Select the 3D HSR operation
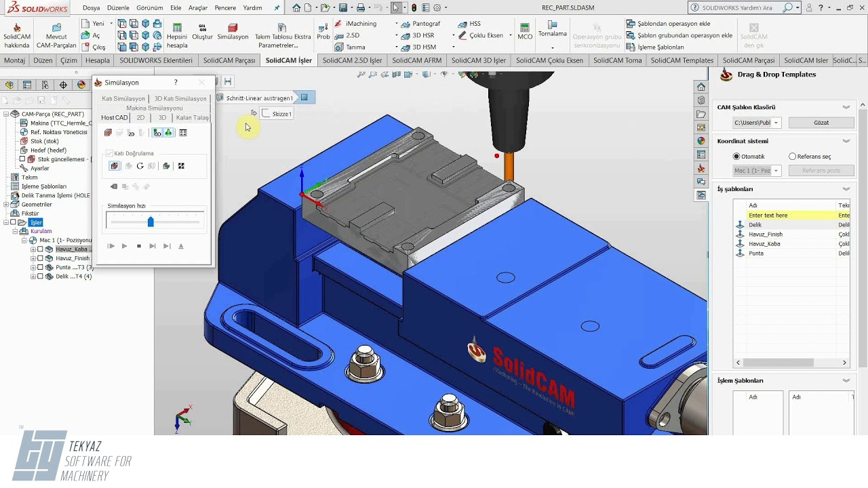Image resolution: width=868 pixels, height=488 pixels. coord(416,35)
